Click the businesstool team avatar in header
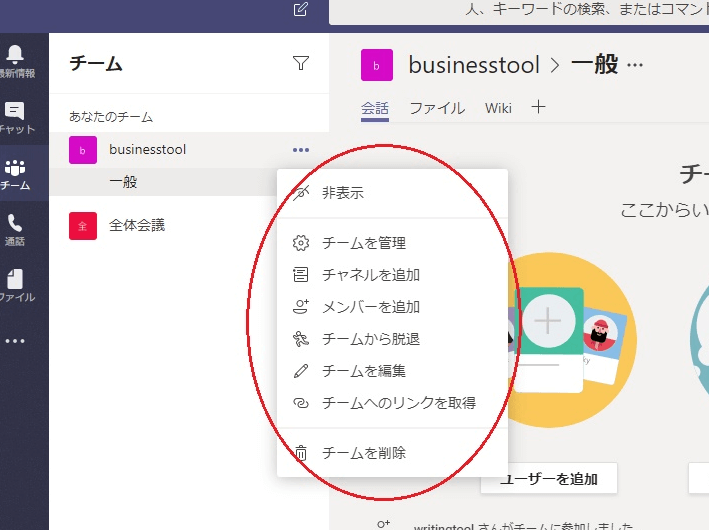Image resolution: width=709 pixels, height=530 pixels. (x=377, y=65)
